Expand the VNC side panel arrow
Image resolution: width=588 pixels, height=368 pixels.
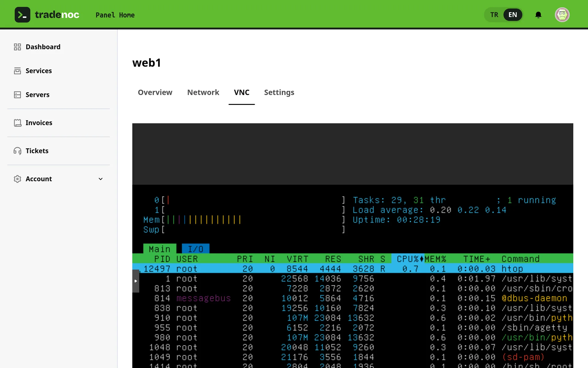pyautogui.click(x=136, y=281)
